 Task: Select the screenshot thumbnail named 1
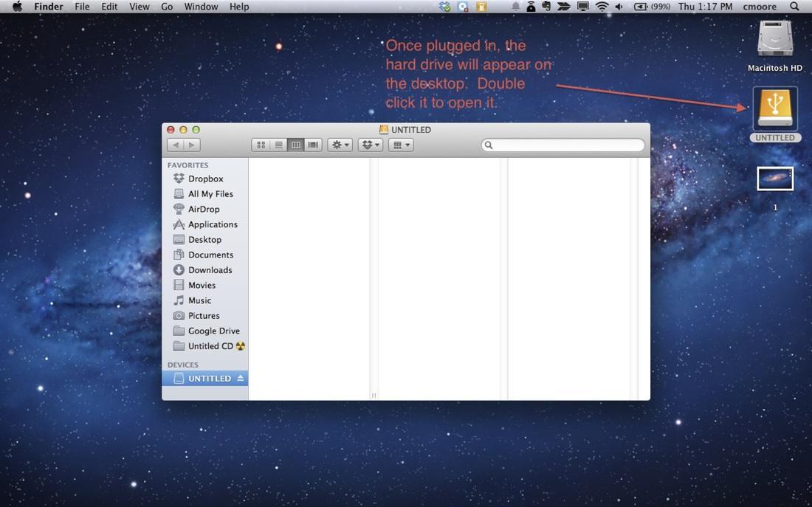(774, 179)
